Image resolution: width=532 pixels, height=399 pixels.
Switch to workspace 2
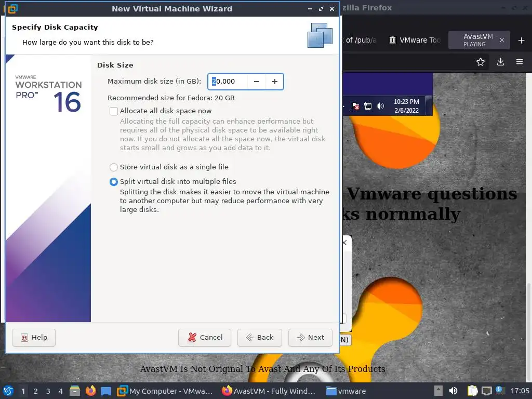[x=35, y=391]
